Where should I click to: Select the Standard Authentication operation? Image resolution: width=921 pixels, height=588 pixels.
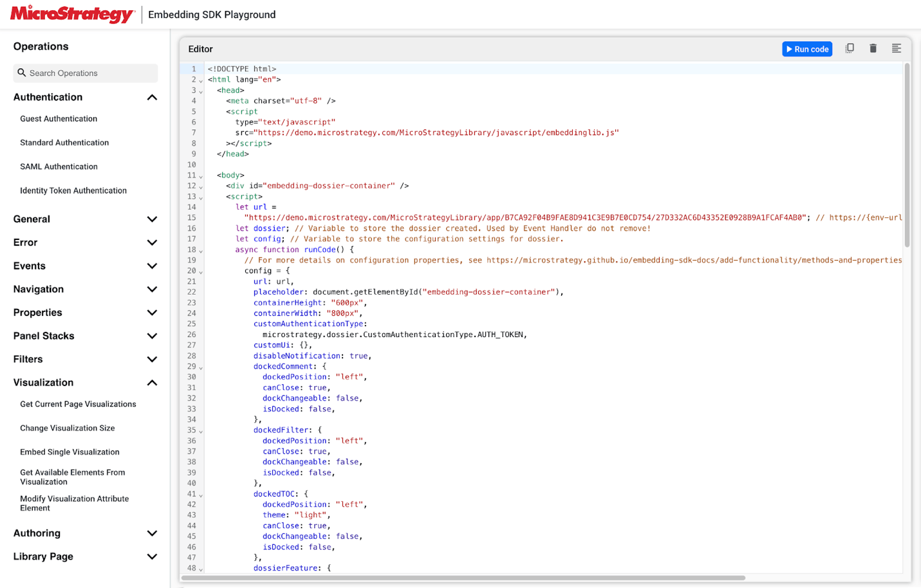64,142
